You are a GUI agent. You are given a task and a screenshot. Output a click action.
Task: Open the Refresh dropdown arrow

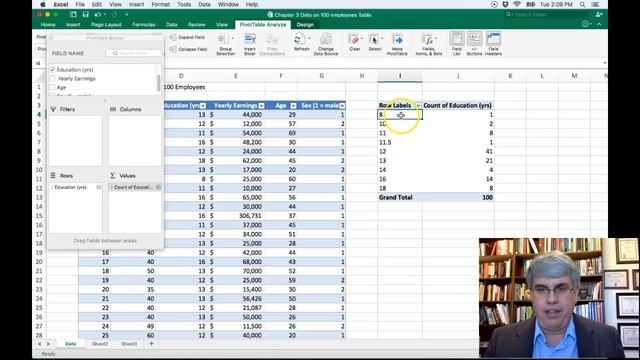[x=309, y=38]
